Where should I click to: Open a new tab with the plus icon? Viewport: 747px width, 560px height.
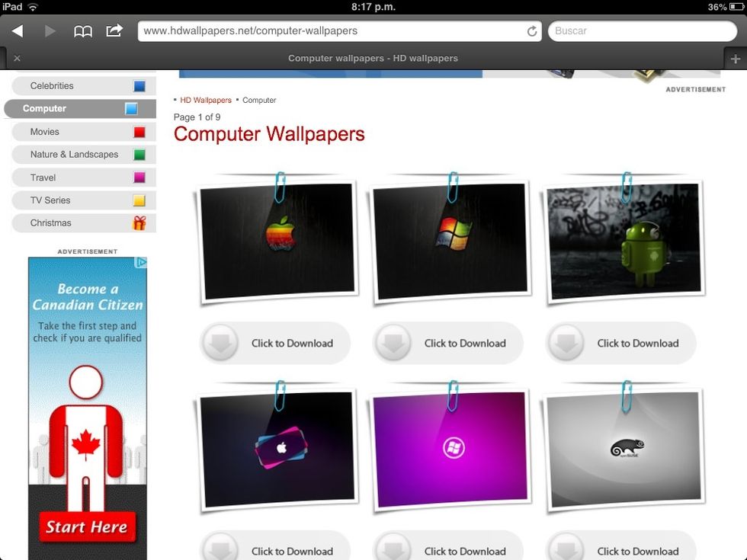(736, 58)
